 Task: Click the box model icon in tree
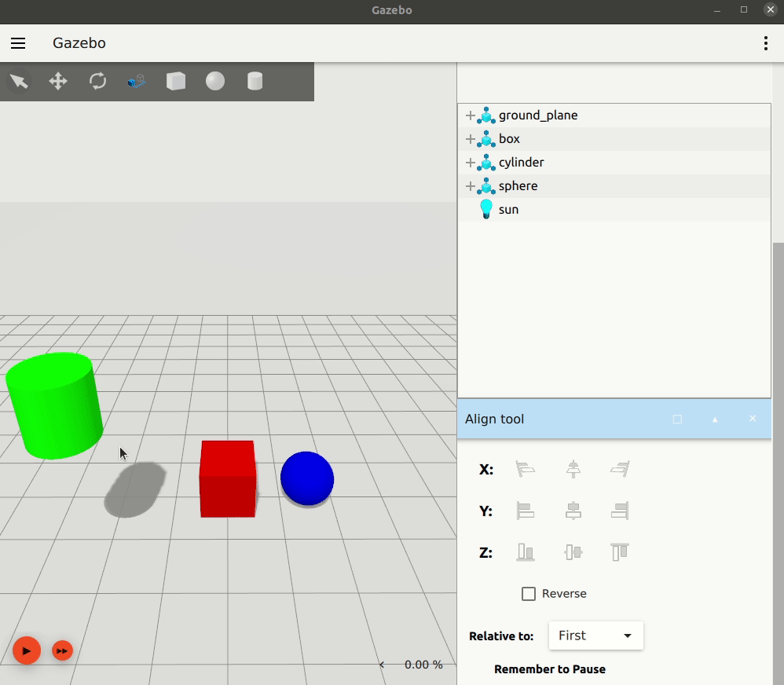point(486,139)
